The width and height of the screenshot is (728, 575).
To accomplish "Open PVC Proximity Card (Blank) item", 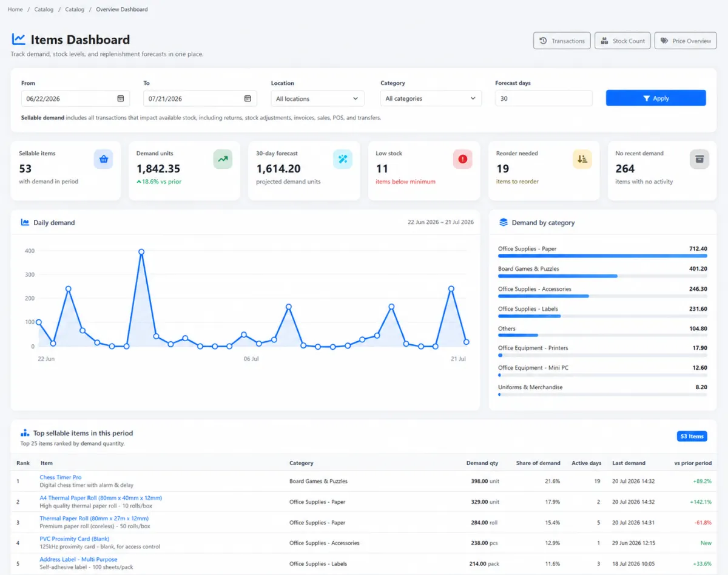I will point(75,539).
